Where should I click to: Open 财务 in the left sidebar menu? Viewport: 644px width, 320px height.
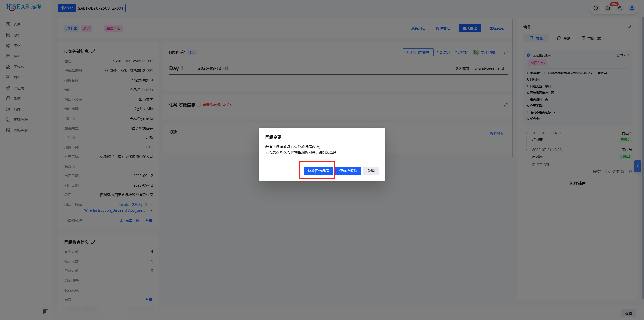tap(17, 77)
